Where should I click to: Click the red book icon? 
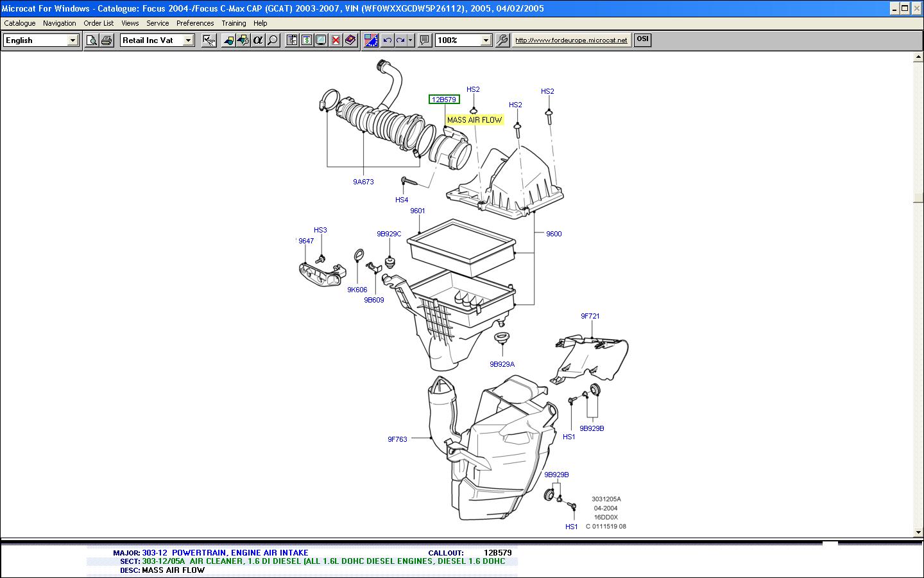click(350, 40)
